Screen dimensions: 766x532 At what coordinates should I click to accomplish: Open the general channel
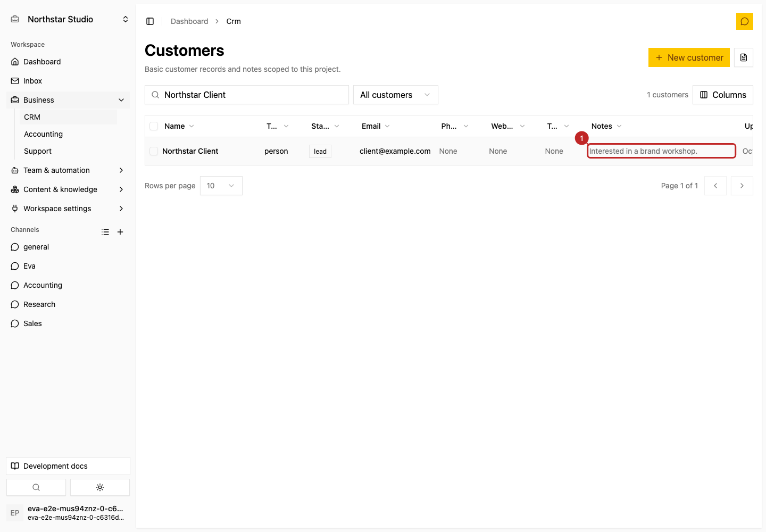[68, 247]
